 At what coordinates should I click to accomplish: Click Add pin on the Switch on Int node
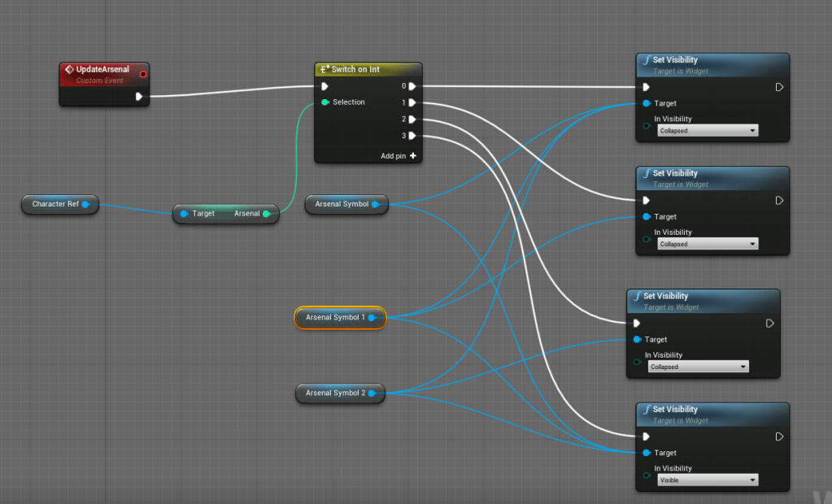point(399,156)
